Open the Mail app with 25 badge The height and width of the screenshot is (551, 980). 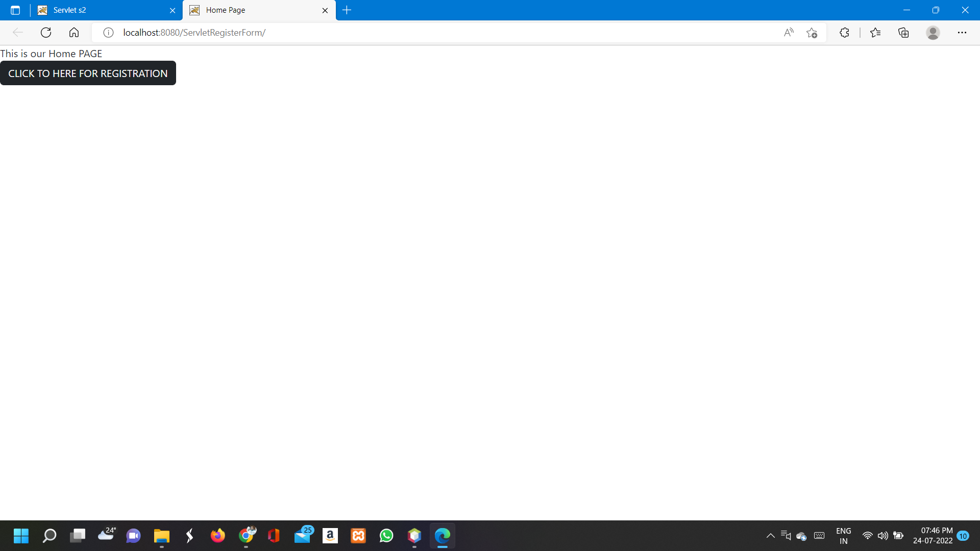[x=303, y=536]
